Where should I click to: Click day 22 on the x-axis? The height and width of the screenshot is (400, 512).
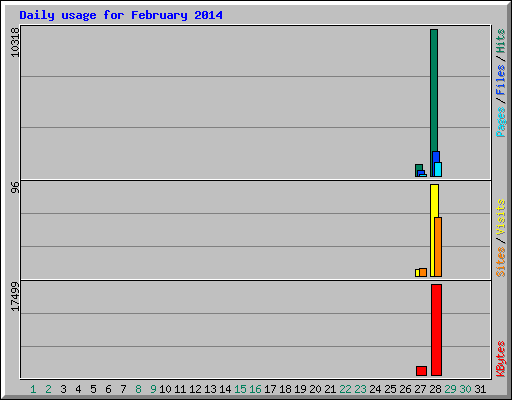pos(345,389)
